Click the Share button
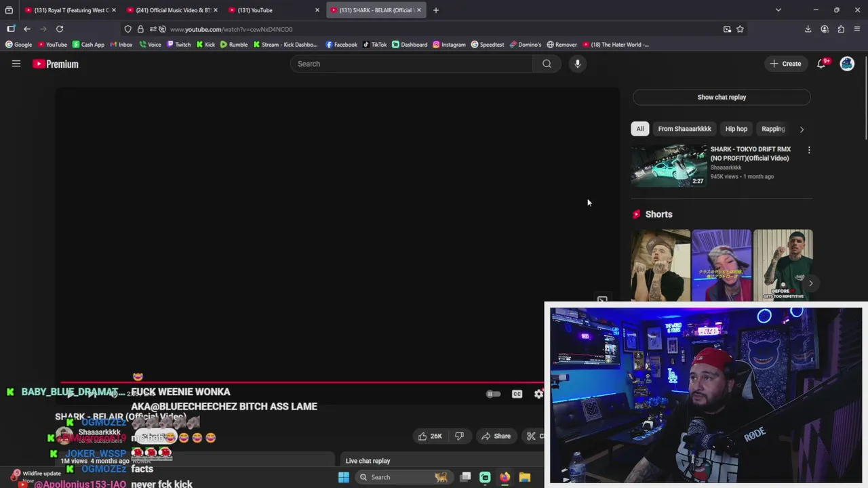This screenshot has height=488, width=868. point(496,436)
